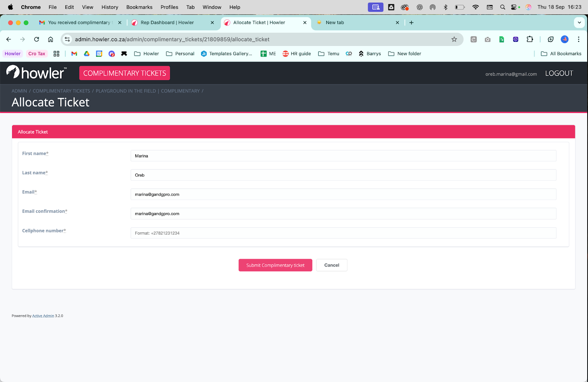Open the Barrys bookmark
This screenshot has height=382, width=588.
pyautogui.click(x=369, y=54)
